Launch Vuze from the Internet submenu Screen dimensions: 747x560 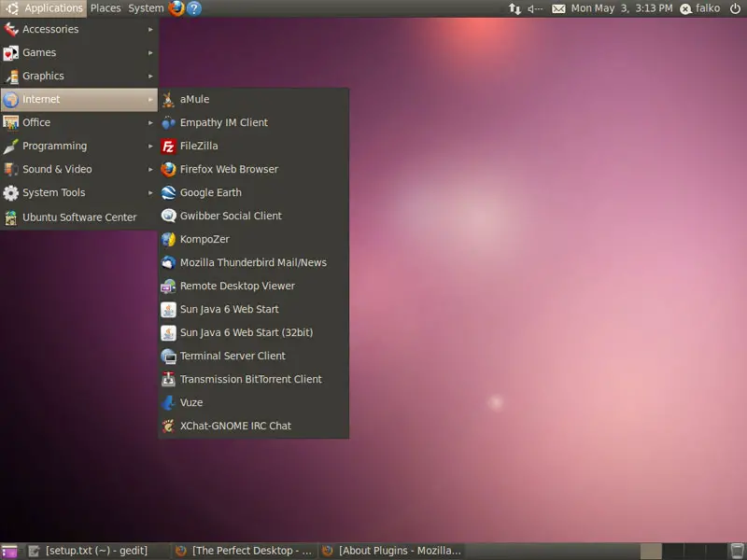(253, 402)
